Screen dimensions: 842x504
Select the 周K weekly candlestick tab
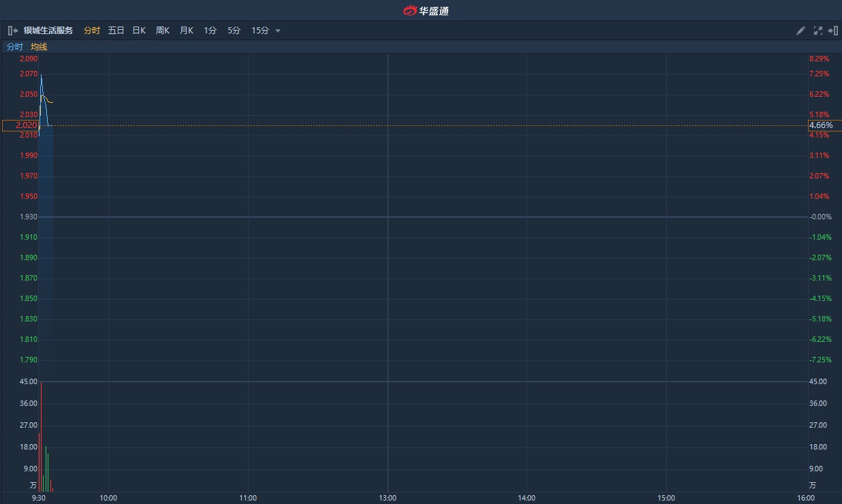pyautogui.click(x=162, y=31)
